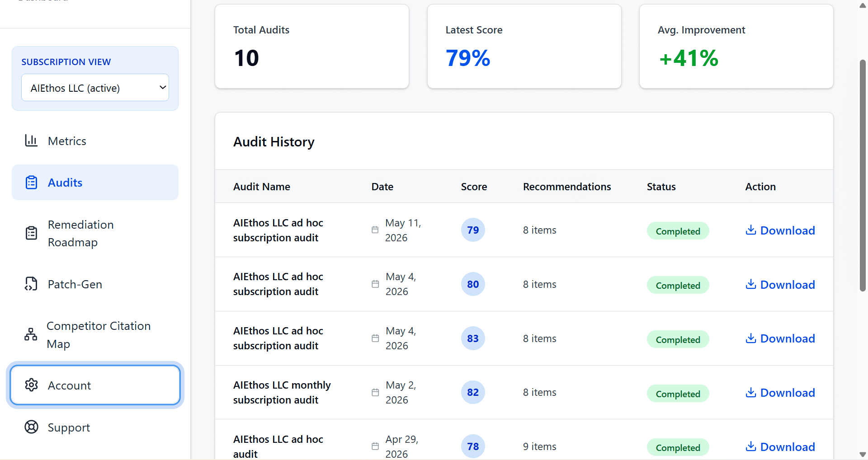Click Completed status in May 11 row

678,231
